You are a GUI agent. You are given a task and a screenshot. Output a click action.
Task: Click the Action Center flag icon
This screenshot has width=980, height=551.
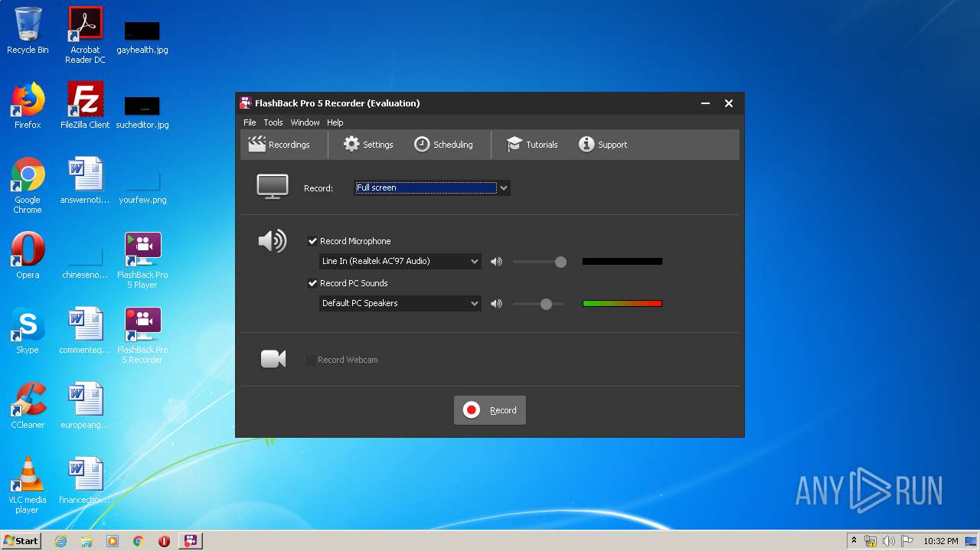point(906,541)
